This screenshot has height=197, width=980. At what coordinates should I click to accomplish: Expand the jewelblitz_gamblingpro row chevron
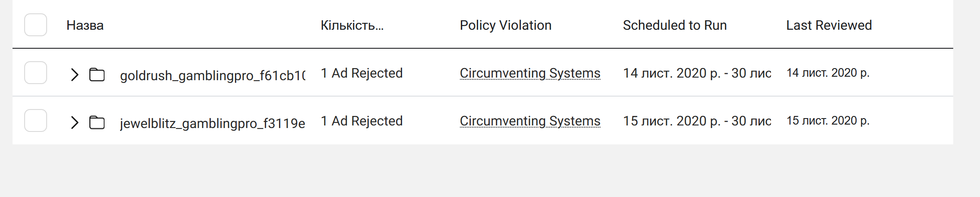point(75,122)
